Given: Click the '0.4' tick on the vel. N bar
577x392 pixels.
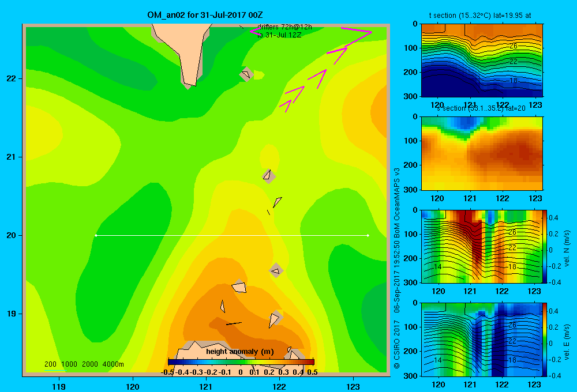Looking at the screenshot, I should click(x=554, y=218).
